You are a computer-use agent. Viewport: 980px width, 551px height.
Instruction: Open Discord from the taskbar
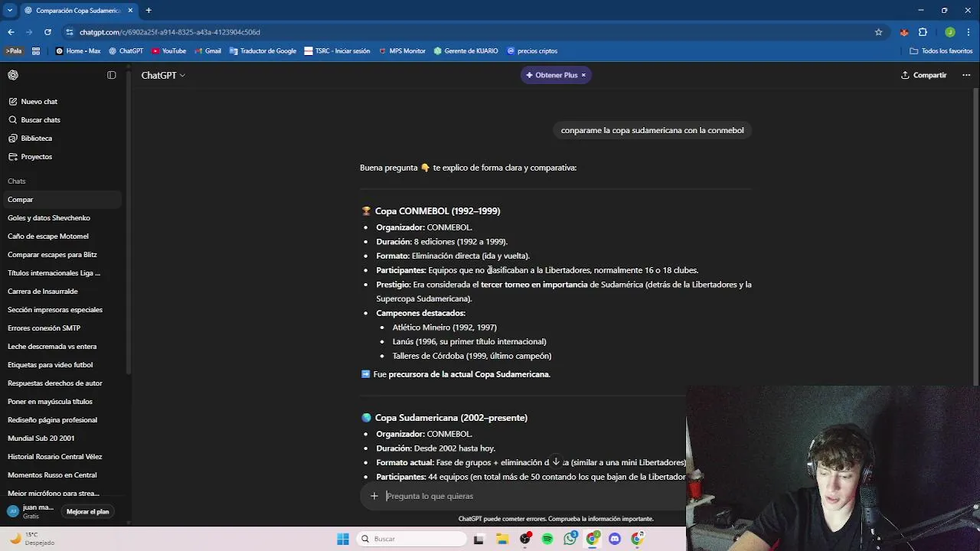tap(615, 539)
